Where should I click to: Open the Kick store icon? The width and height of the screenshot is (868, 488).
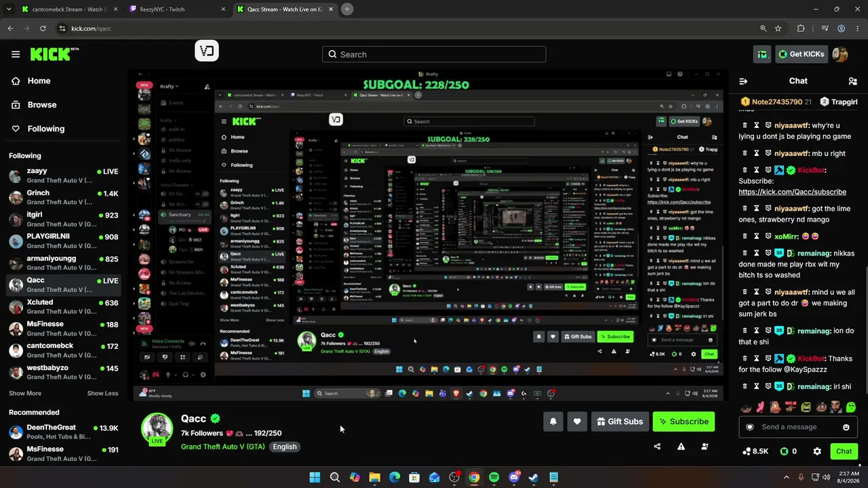point(763,54)
